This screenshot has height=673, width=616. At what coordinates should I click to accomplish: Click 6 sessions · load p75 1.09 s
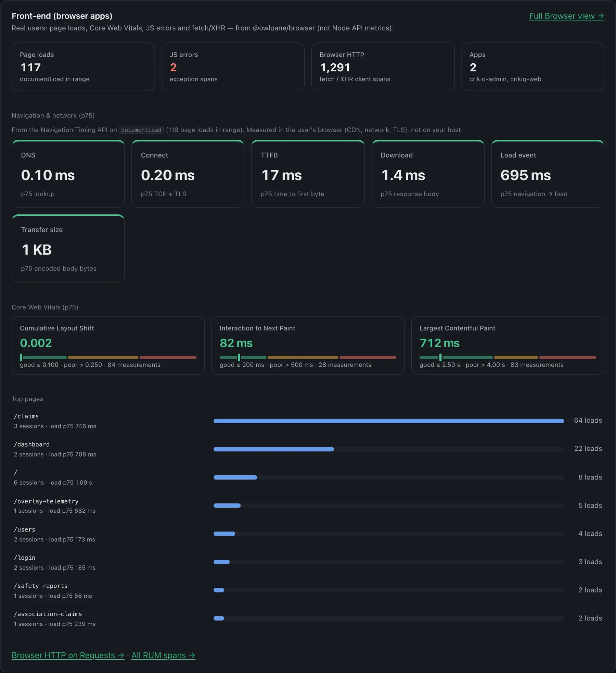[x=53, y=483]
